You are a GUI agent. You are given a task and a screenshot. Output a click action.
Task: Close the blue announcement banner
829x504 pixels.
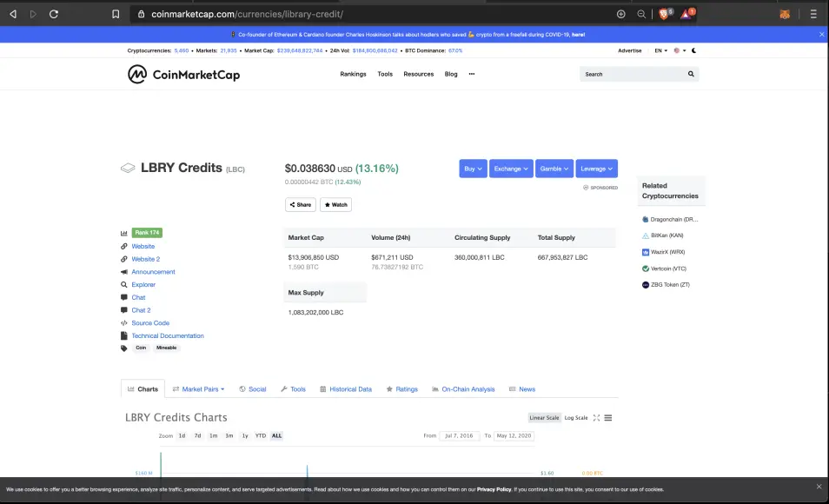tap(821, 35)
